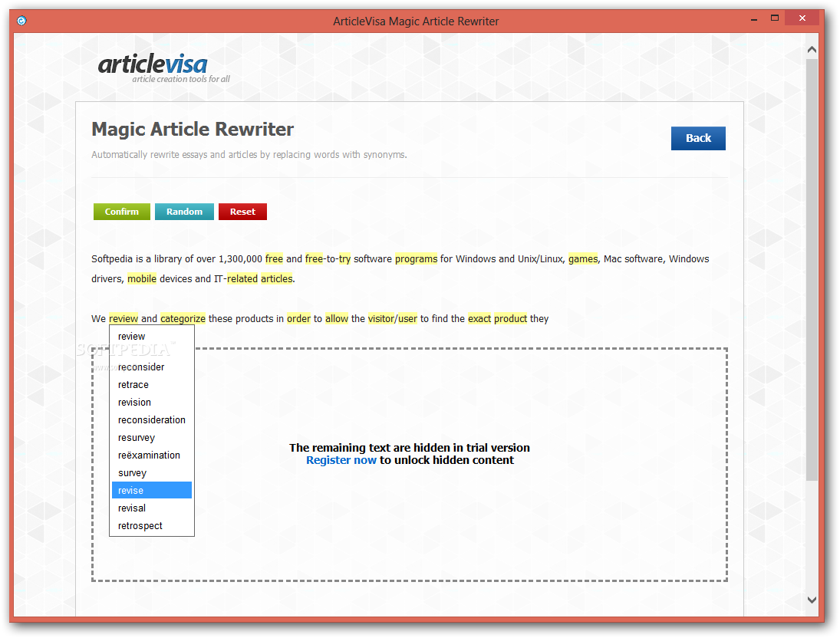Click highlighted word 'mobile'
Image resolution: width=840 pixels, height=638 pixels.
[142, 278]
